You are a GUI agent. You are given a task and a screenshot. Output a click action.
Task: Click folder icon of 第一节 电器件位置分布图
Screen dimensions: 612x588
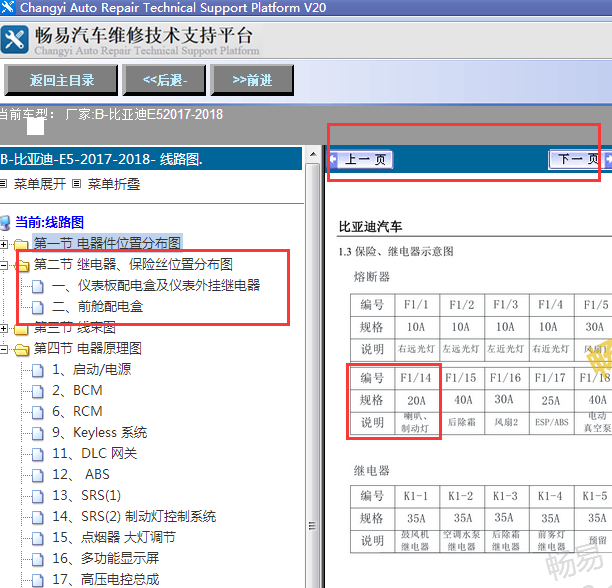tap(21, 244)
